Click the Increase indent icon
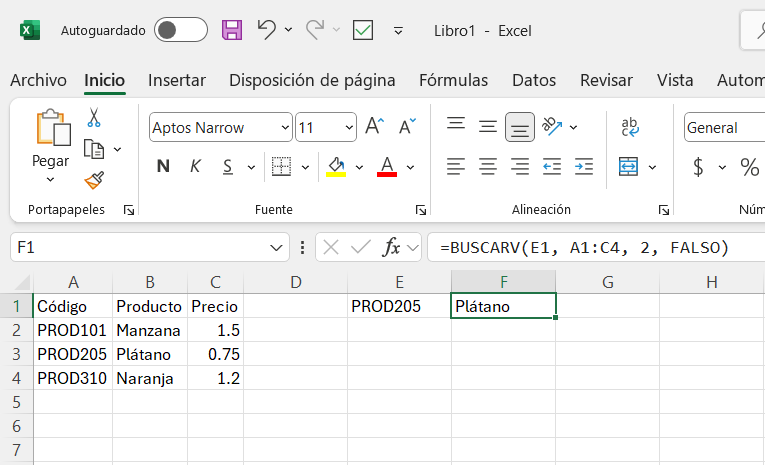 tap(584, 166)
